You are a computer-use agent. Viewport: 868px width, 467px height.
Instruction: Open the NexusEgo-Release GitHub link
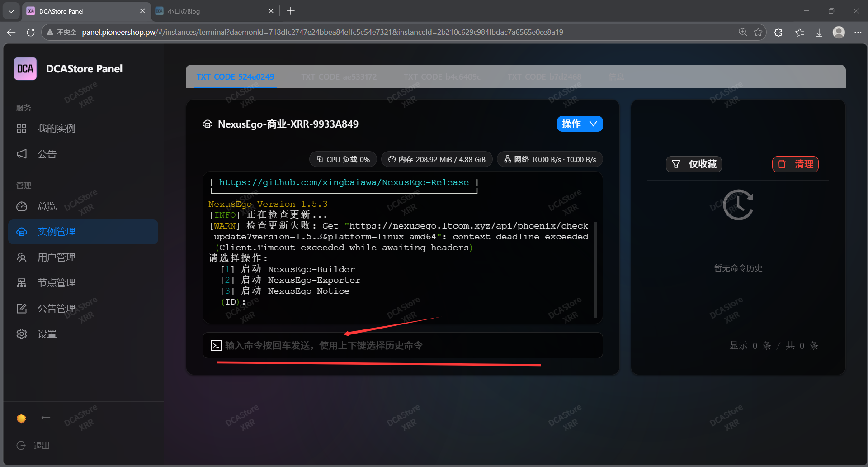coord(344,182)
